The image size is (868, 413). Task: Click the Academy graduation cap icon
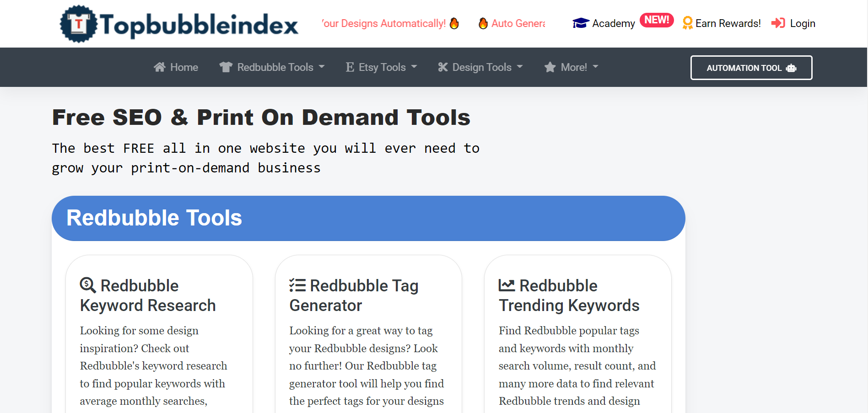581,23
